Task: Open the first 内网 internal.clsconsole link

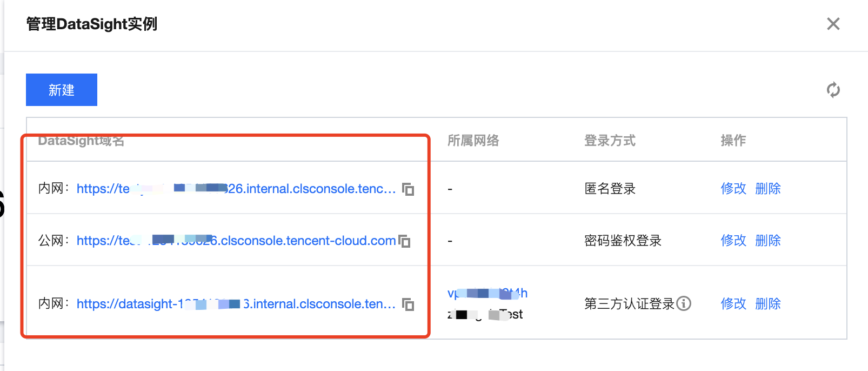Action: coord(236,189)
